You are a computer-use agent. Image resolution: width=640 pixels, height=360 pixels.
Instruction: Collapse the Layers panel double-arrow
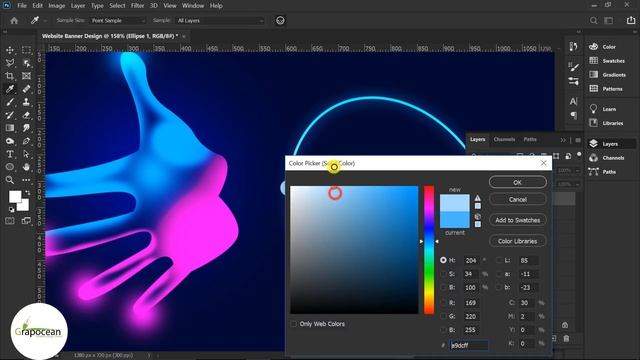[x=563, y=140]
